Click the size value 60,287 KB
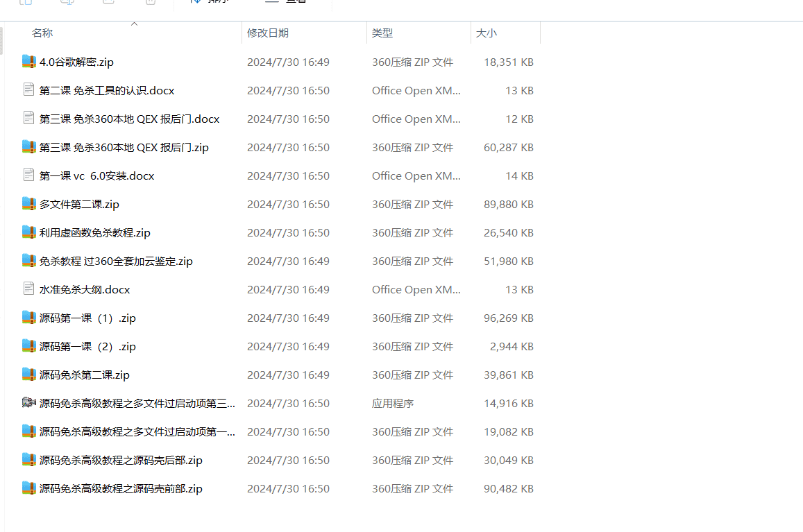 coord(509,148)
